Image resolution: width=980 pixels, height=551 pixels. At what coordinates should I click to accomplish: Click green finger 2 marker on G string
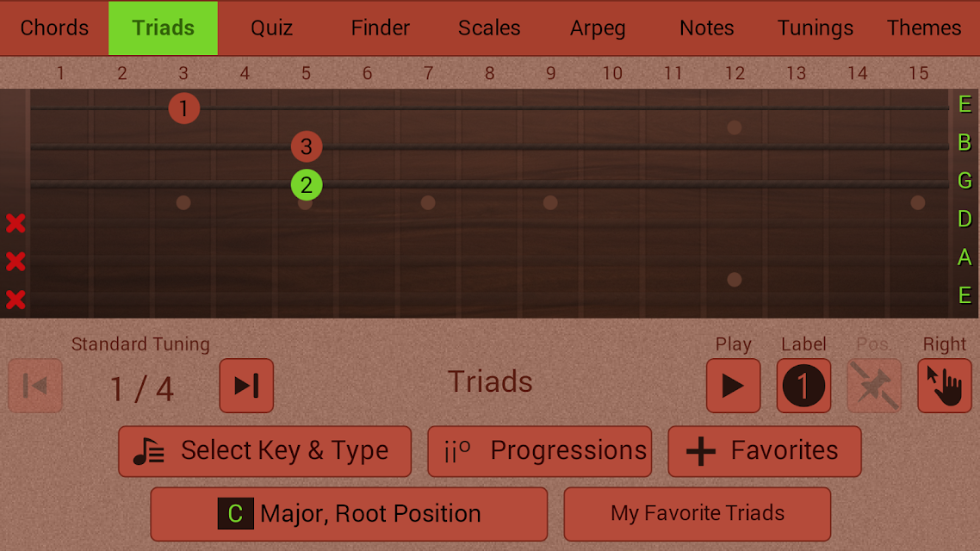(x=307, y=185)
